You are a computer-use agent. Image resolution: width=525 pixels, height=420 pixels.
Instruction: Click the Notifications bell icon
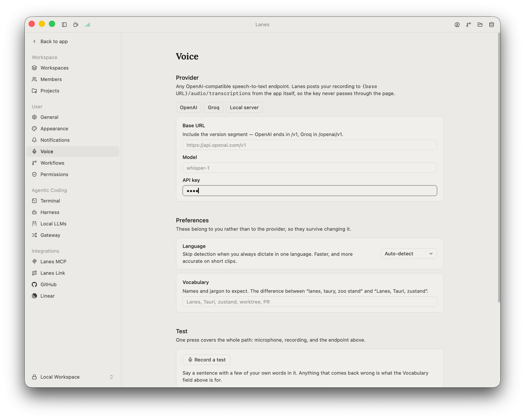click(34, 140)
